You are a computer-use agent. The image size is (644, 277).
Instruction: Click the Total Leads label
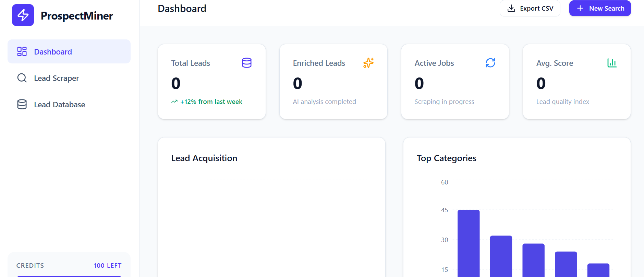[x=191, y=63]
